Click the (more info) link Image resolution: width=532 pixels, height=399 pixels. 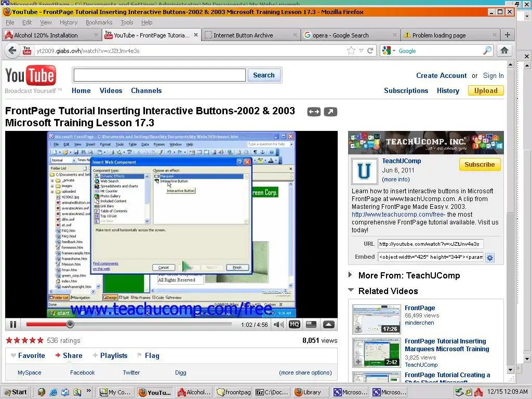(395, 179)
